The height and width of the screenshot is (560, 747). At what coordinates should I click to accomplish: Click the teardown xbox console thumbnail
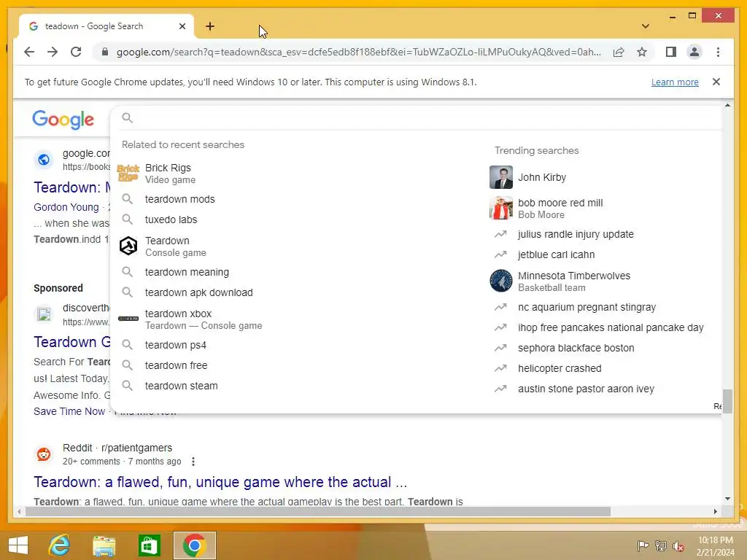(x=128, y=319)
